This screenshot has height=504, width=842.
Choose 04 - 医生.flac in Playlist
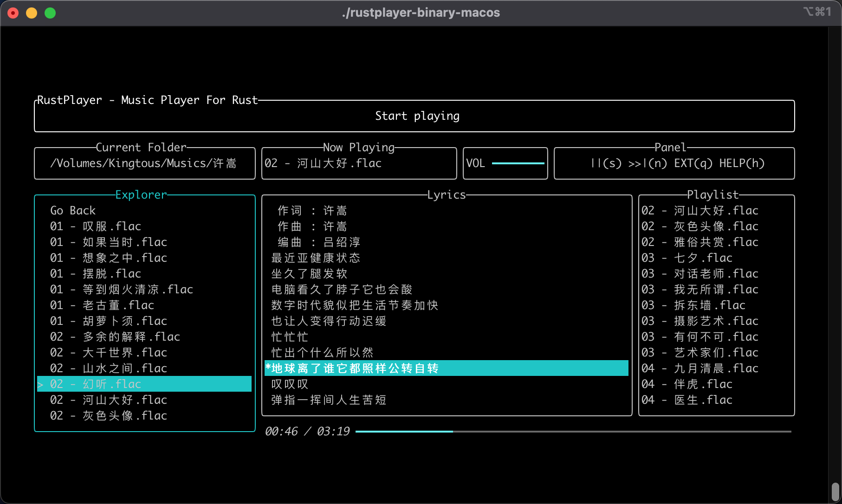coord(687,400)
